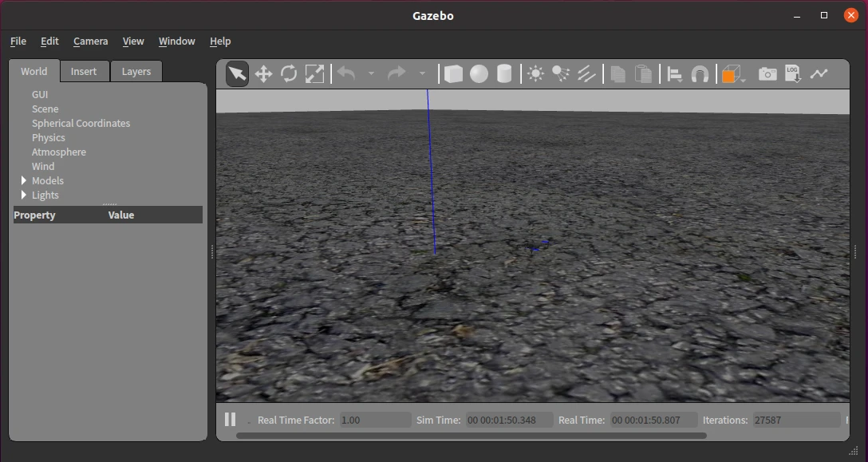Screen dimensions: 868x462
Task: Click the Sim Time field
Action: pos(509,420)
